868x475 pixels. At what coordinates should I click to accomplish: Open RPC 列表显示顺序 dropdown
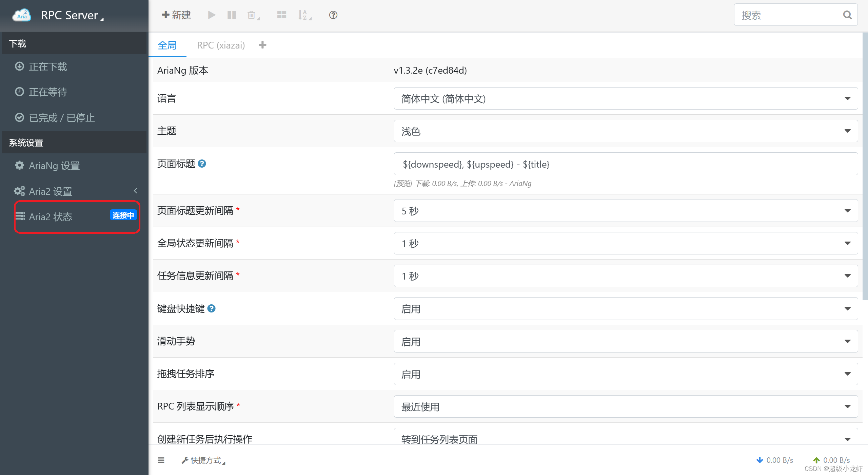click(x=626, y=406)
